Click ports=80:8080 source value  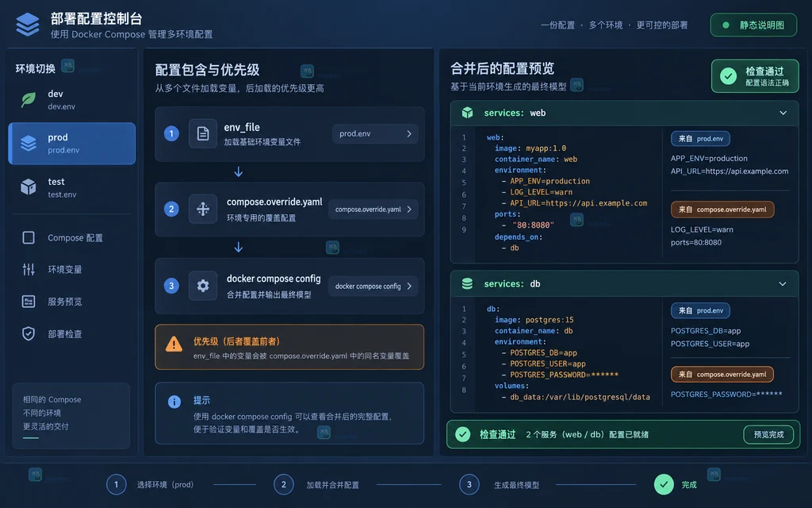point(696,242)
